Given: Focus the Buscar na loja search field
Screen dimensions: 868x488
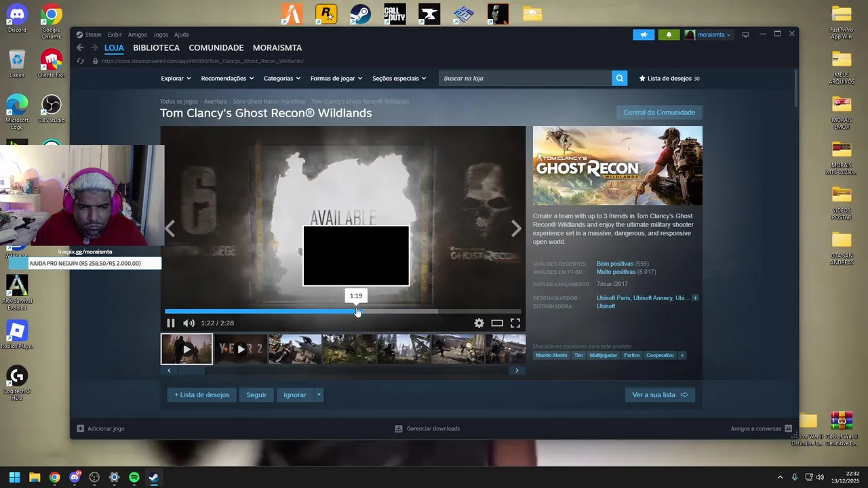Looking at the screenshot, I should (x=526, y=79).
